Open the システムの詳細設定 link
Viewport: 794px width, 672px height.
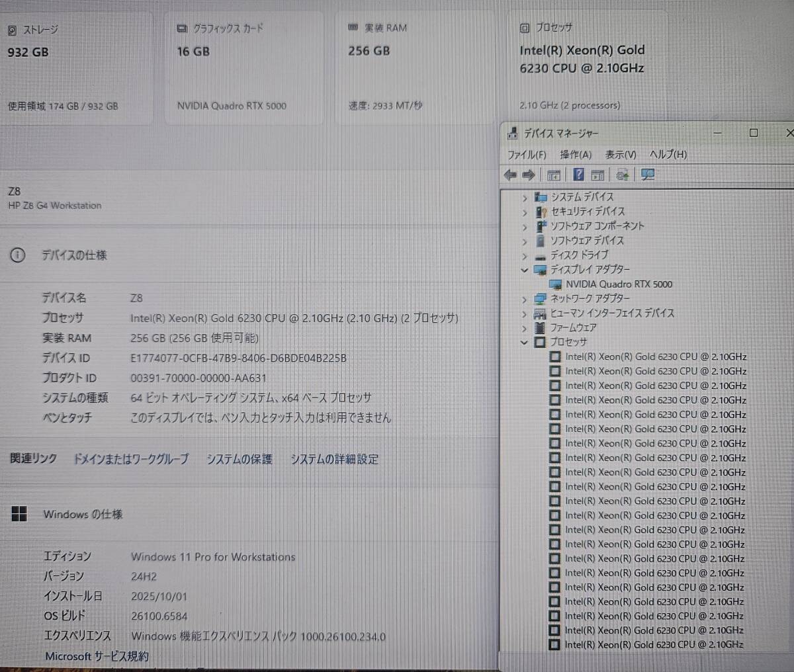click(335, 459)
